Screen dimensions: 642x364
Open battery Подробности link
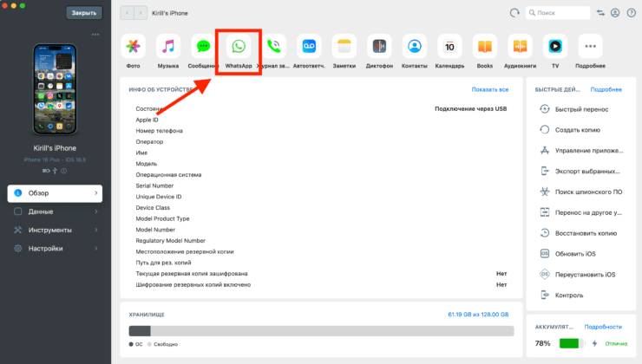click(603, 327)
